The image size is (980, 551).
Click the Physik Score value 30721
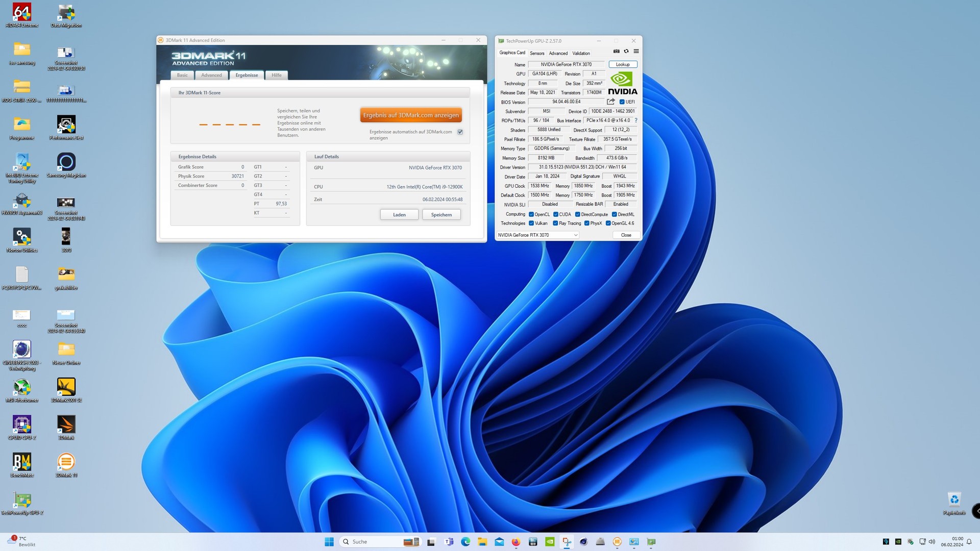coord(237,176)
